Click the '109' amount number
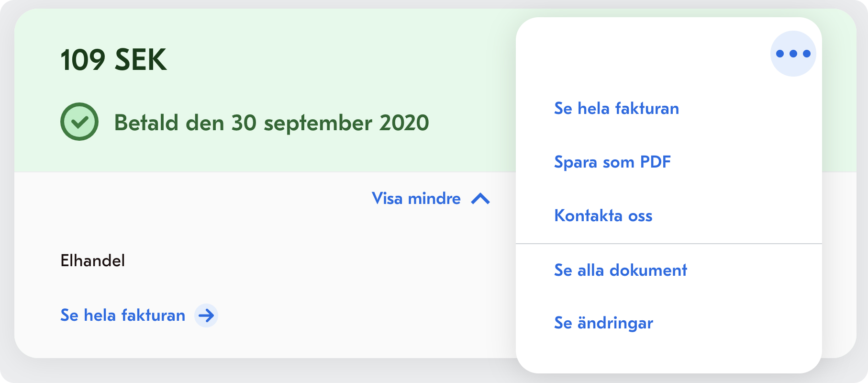This screenshot has height=383, width=868. pyautogui.click(x=83, y=60)
